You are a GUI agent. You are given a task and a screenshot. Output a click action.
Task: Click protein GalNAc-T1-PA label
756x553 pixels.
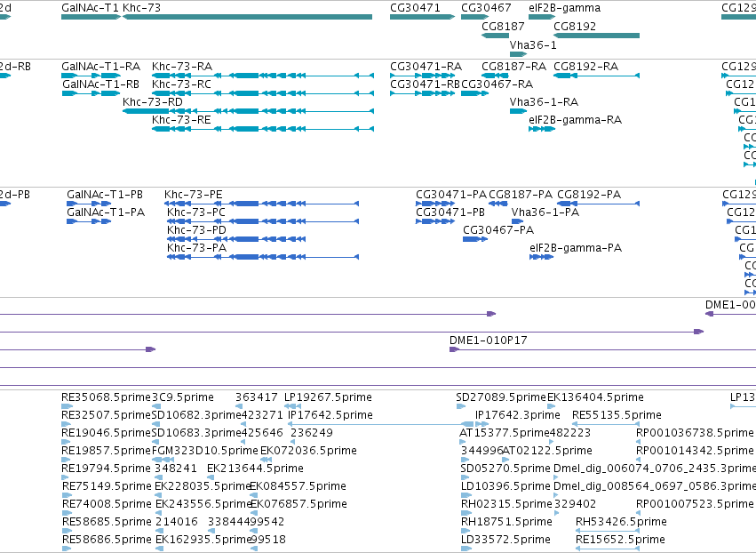[x=106, y=212]
